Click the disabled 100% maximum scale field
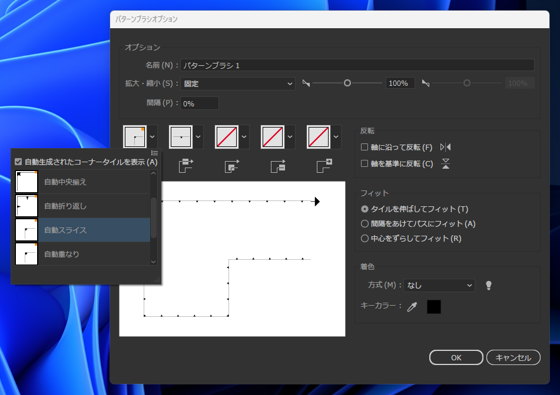Viewport: 560px width, 395px height. point(520,83)
